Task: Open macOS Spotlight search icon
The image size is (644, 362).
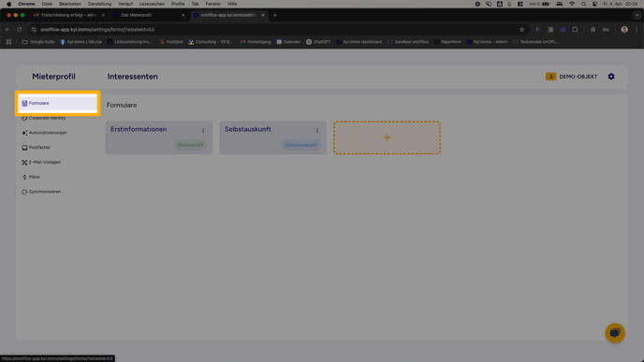Action: click(x=583, y=4)
